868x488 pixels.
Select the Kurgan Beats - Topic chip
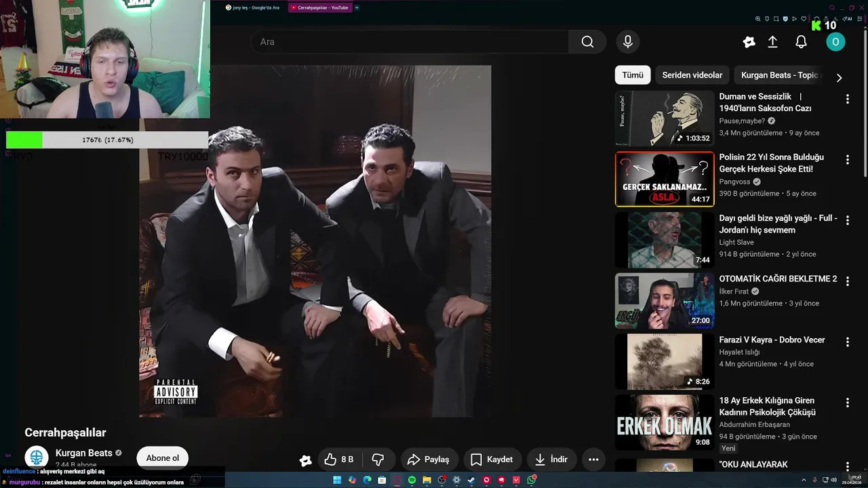click(780, 75)
